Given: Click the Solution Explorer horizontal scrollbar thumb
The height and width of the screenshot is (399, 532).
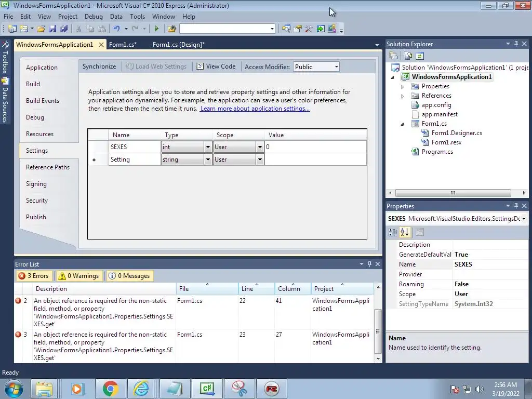Looking at the screenshot, I should pos(453,193).
